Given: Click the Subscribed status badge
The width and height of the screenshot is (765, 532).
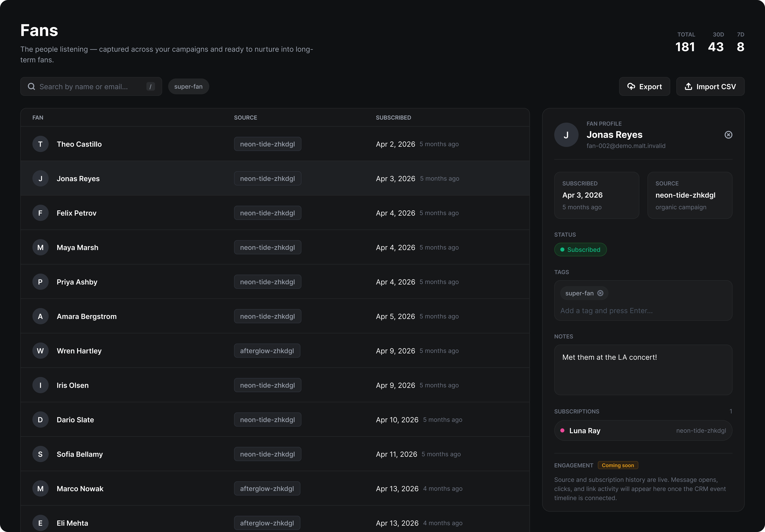Looking at the screenshot, I should pos(580,250).
